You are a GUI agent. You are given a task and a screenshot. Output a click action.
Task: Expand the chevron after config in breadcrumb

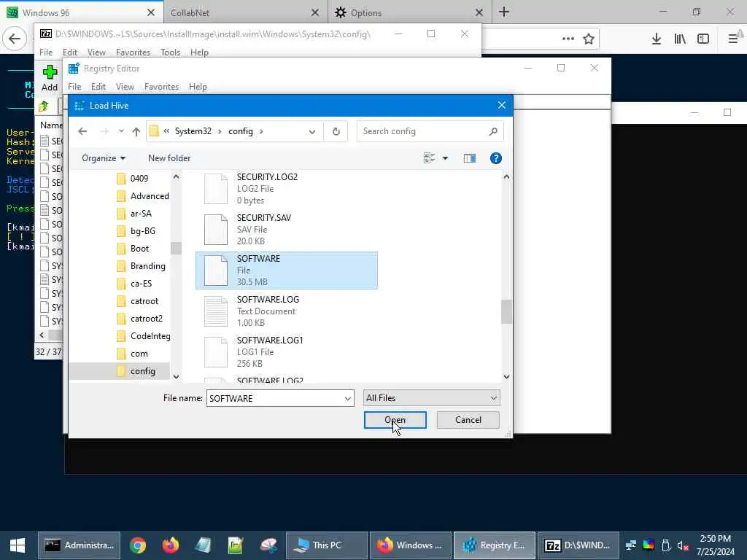(x=262, y=131)
